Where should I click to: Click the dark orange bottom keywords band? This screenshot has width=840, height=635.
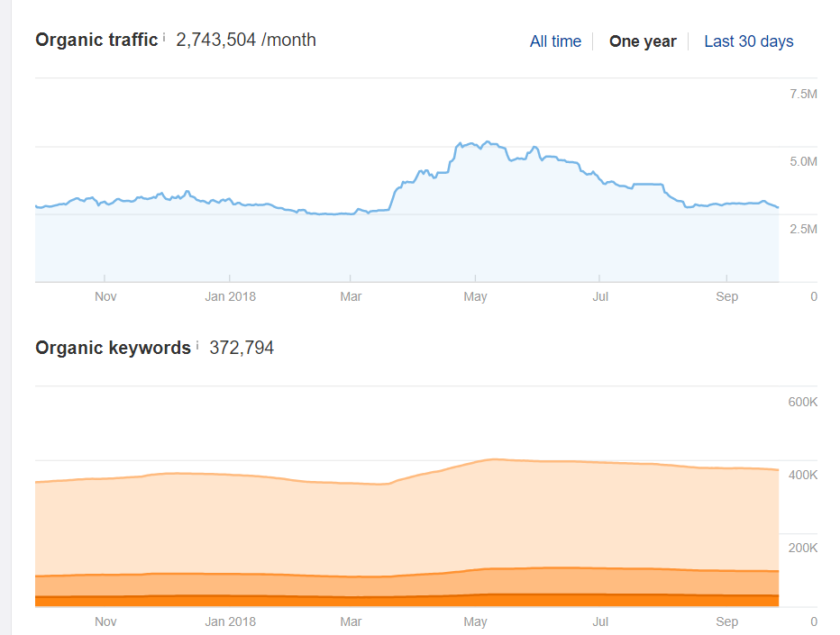coord(407,602)
